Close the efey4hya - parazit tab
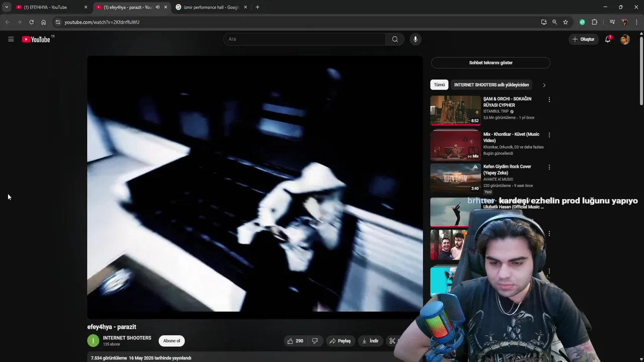This screenshot has height=362, width=644. [166, 7]
